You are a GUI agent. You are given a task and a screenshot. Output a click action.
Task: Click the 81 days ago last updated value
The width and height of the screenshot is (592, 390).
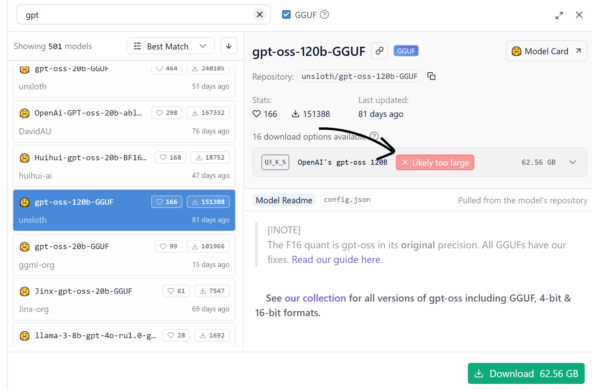[381, 114]
